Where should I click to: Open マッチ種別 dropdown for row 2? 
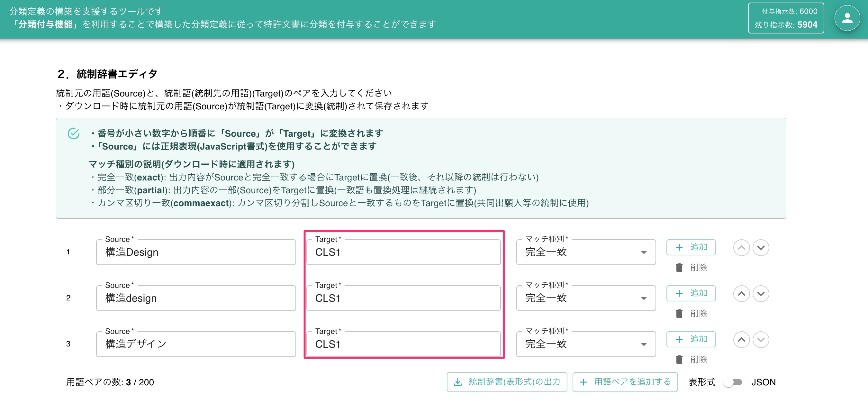tap(586, 298)
